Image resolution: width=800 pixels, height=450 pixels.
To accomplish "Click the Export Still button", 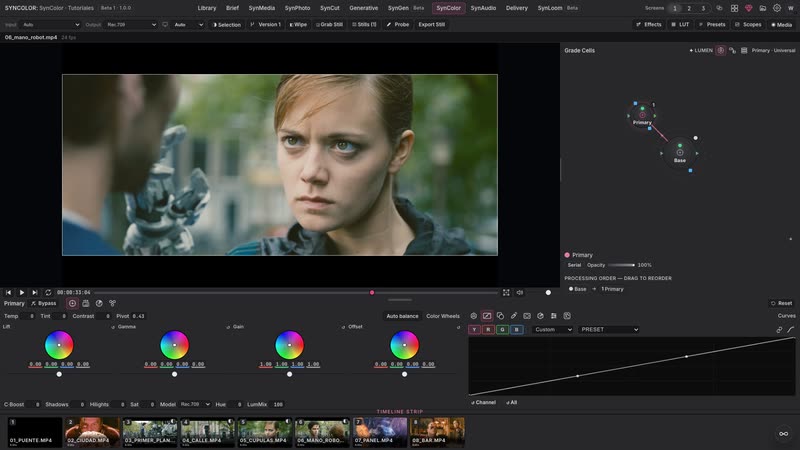I will click(432, 24).
